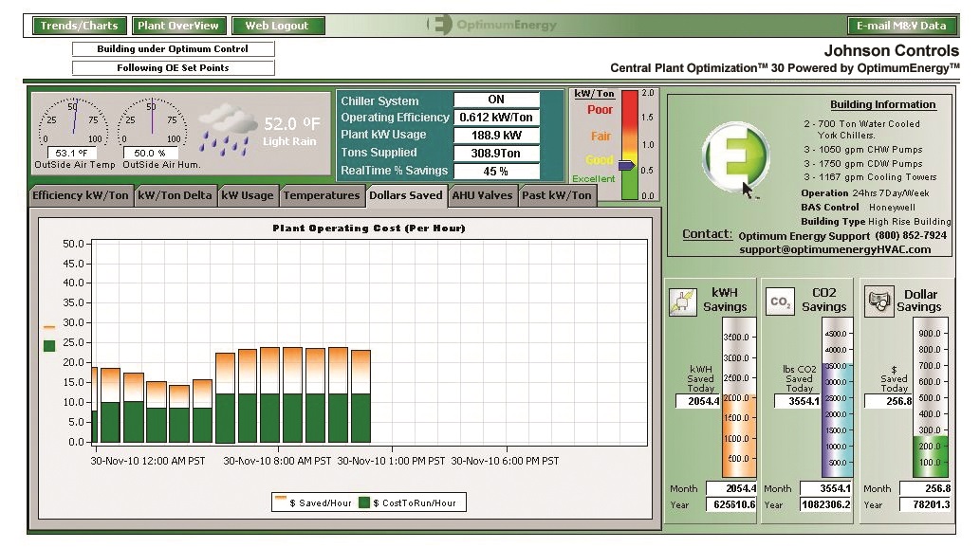
Task: Click the CO2 Savings icon
Action: coord(780,301)
